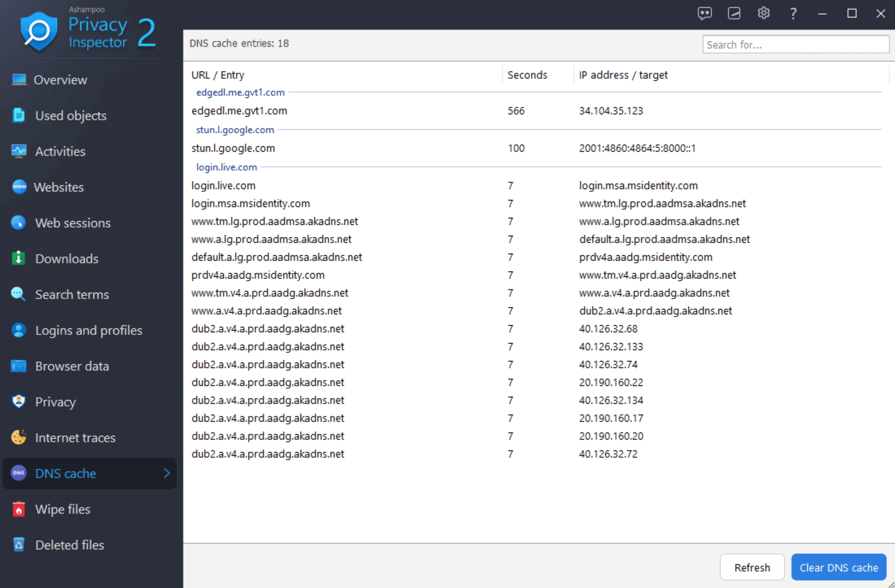The width and height of the screenshot is (895, 588).
Task: Click the Help question mark
Action: (793, 13)
